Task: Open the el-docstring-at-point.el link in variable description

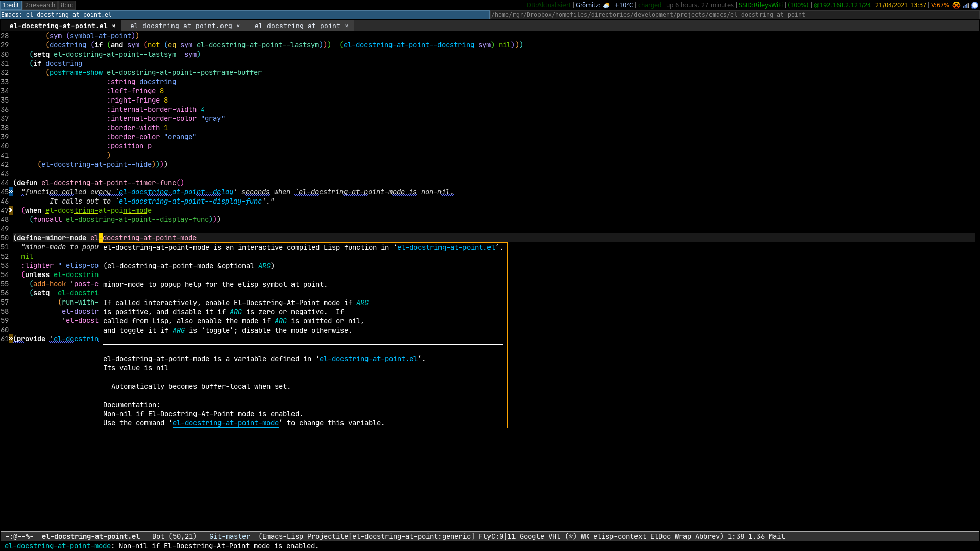Action: (x=368, y=359)
